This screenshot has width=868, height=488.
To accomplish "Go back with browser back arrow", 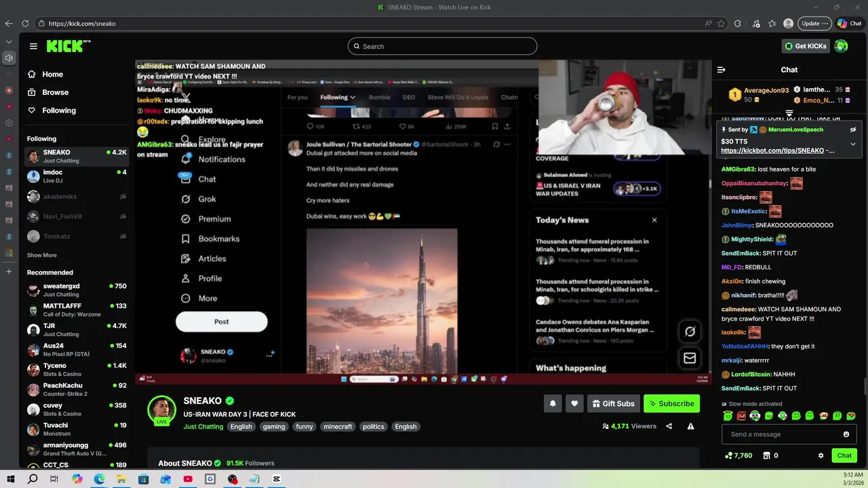I will pyautogui.click(x=9, y=23).
